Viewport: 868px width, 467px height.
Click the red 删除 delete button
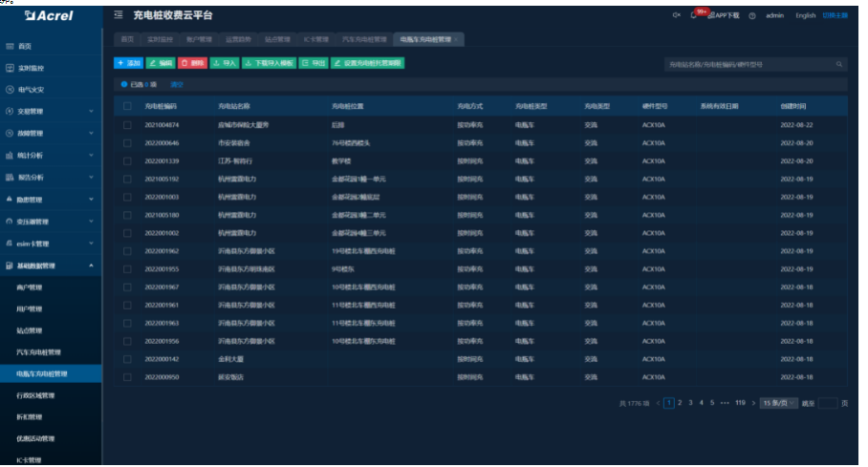192,63
